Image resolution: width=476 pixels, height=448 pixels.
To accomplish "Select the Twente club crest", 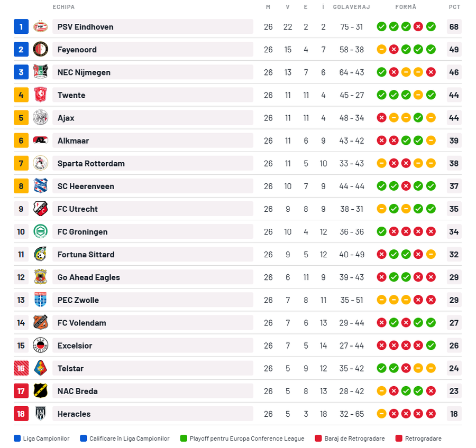I will (x=40, y=95).
